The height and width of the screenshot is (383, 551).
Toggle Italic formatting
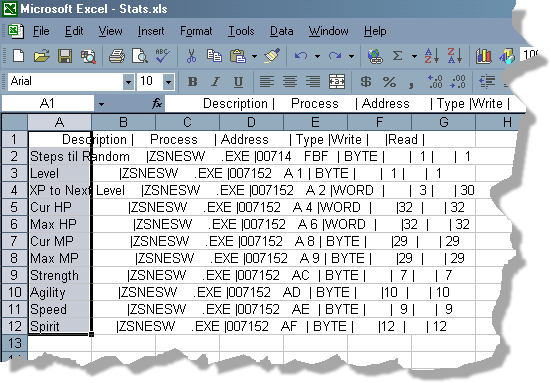point(215,82)
